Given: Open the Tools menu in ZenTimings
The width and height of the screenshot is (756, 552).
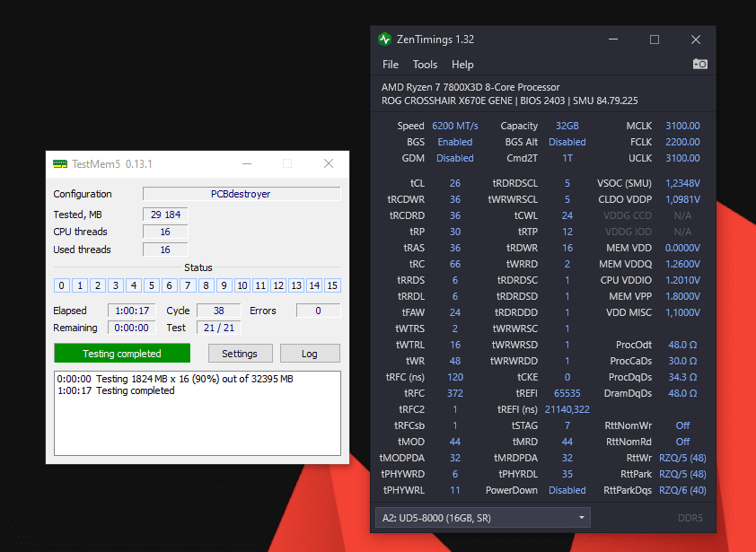Looking at the screenshot, I should pyautogui.click(x=425, y=65).
